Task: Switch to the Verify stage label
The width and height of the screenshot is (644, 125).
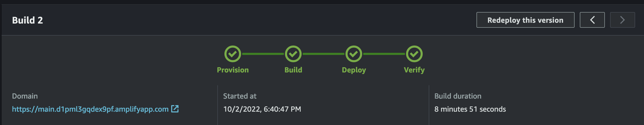Action: (414, 70)
